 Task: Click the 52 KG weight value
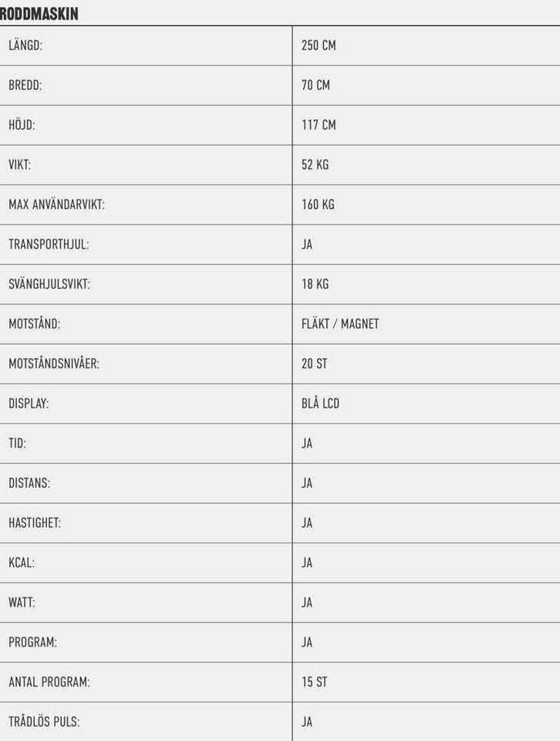point(315,165)
